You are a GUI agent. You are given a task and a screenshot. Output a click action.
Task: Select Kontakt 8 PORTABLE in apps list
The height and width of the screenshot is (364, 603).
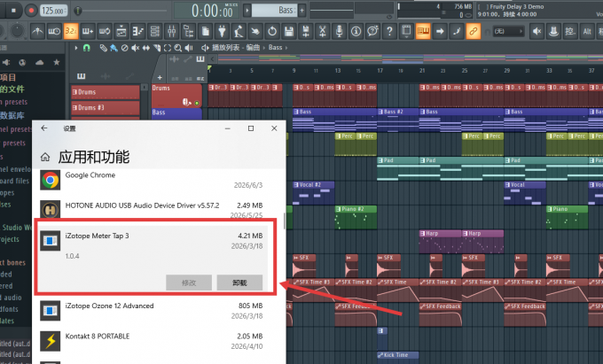coord(152,341)
